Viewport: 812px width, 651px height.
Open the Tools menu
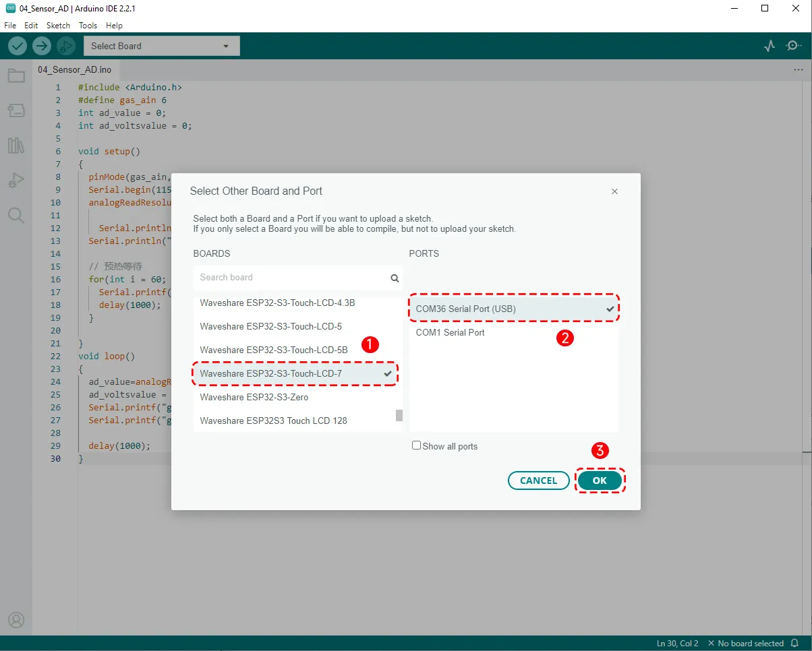click(x=88, y=26)
